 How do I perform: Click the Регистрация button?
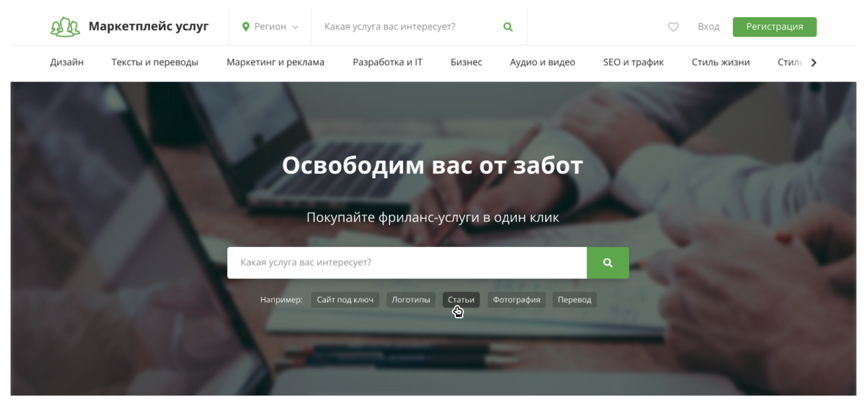coord(774,27)
